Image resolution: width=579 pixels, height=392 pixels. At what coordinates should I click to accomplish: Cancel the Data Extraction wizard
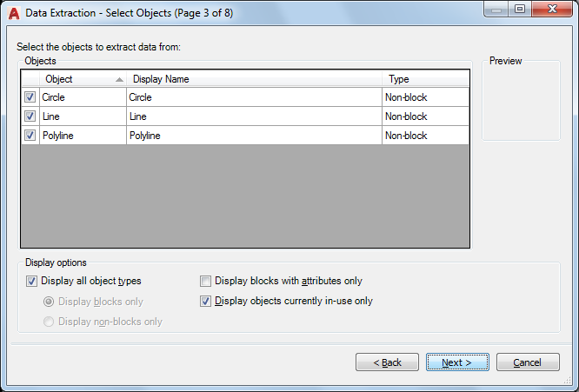coord(528,362)
